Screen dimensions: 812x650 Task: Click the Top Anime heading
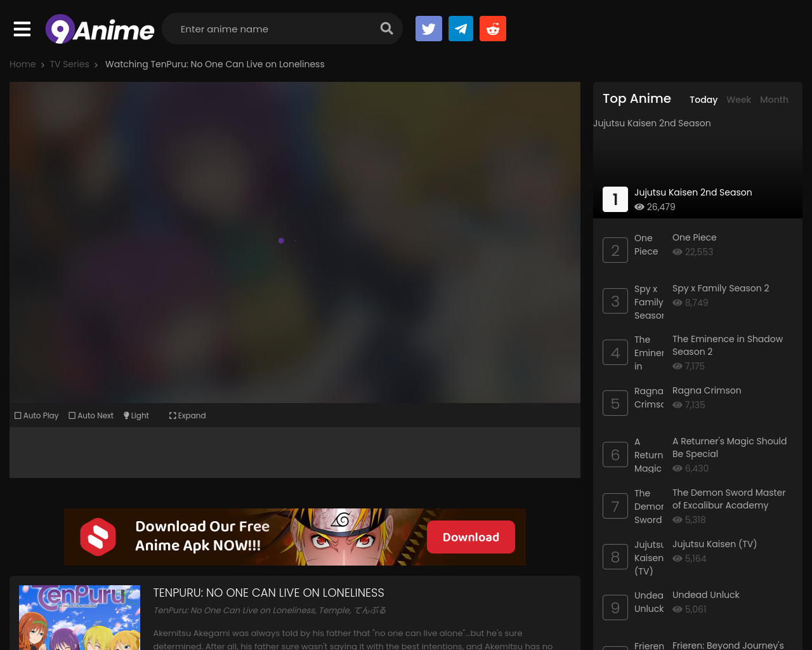(637, 98)
